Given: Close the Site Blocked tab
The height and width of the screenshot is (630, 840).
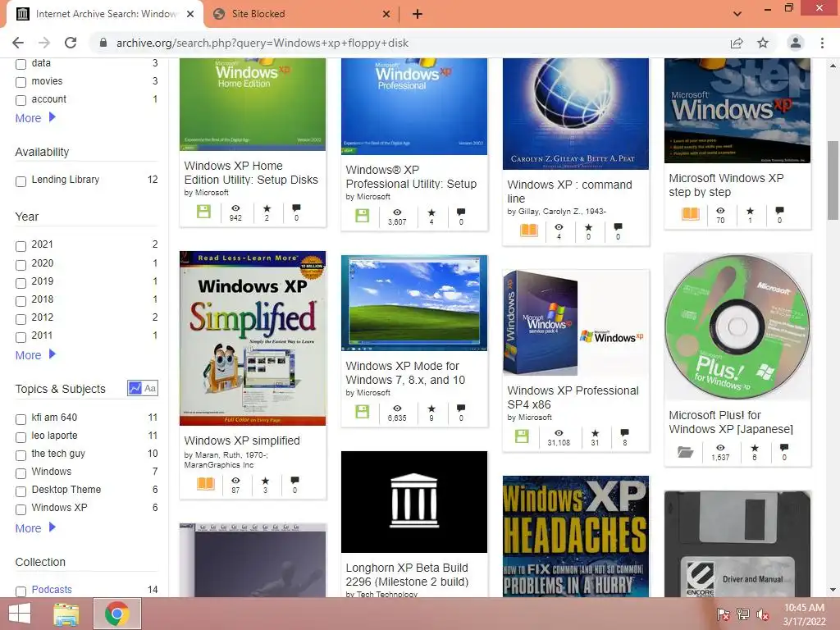Looking at the screenshot, I should (386, 14).
